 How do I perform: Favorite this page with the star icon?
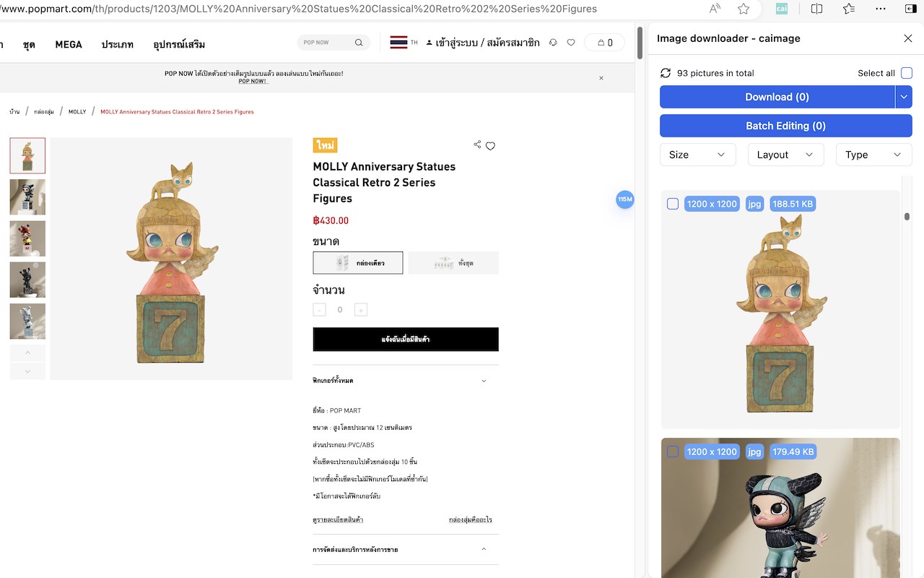(x=744, y=9)
